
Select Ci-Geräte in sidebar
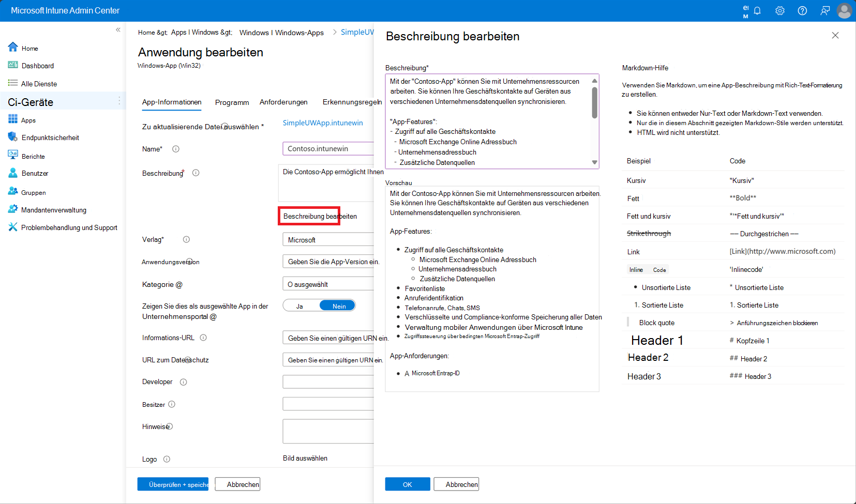pyautogui.click(x=63, y=102)
